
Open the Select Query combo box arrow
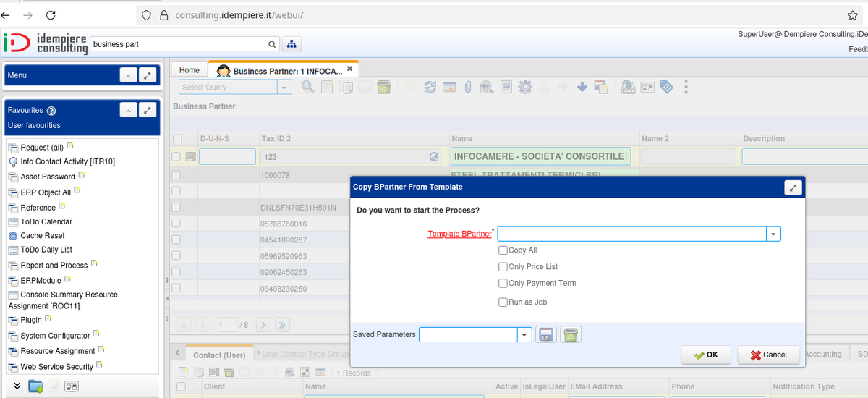[x=284, y=88]
